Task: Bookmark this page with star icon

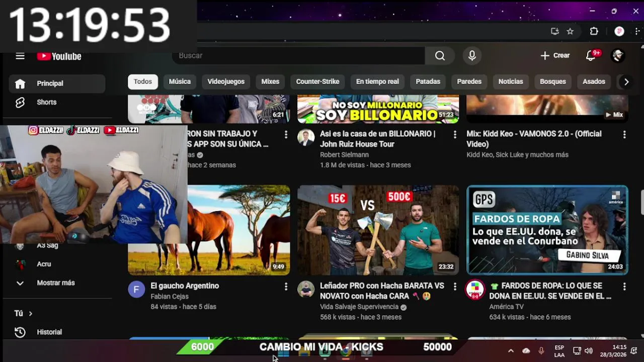Action: [570, 31]
